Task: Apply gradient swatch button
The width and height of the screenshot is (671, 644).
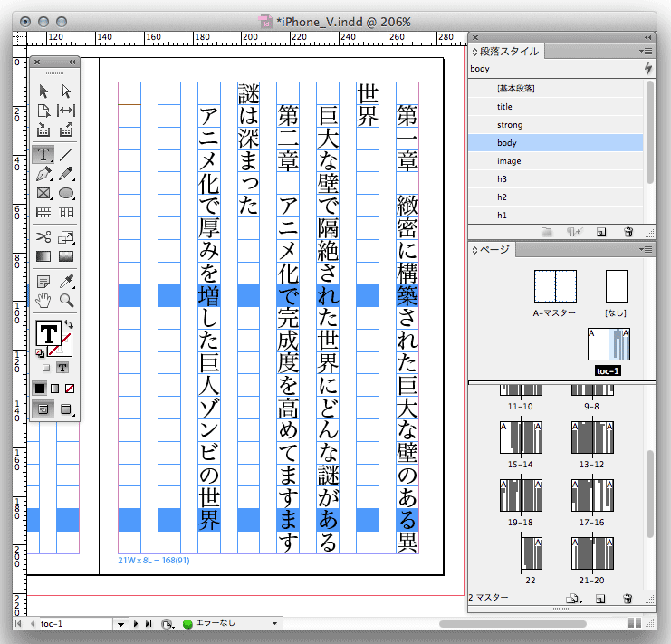Action: 54,389
